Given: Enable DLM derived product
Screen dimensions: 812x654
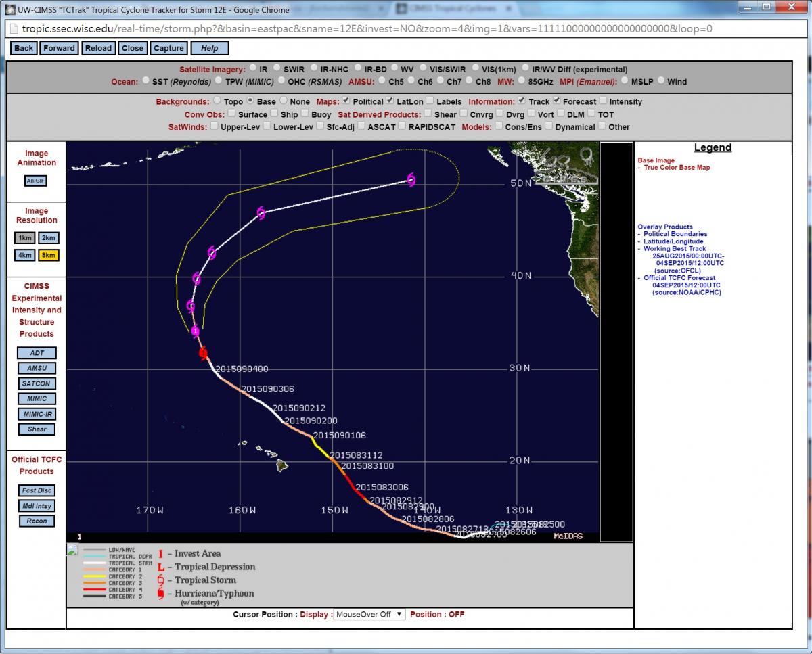Looking at the screenshot, I should 560,114.
